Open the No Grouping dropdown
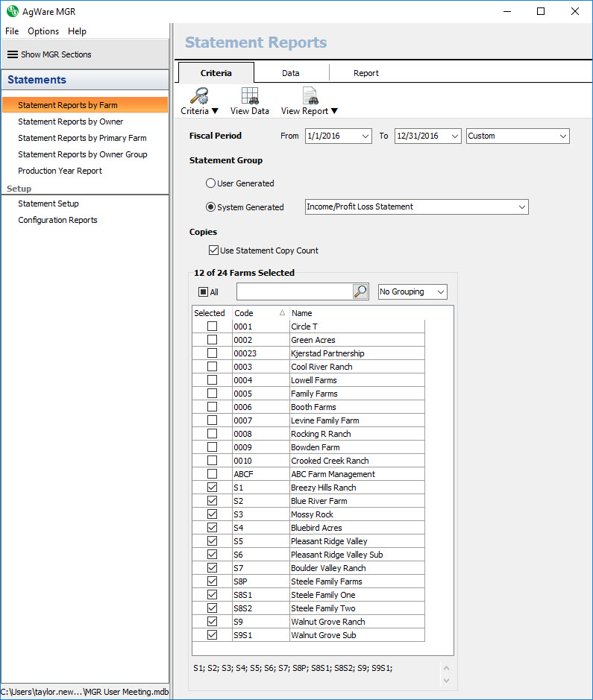The width and height of the screenshot is (593, 700). (x=412, y=291)
